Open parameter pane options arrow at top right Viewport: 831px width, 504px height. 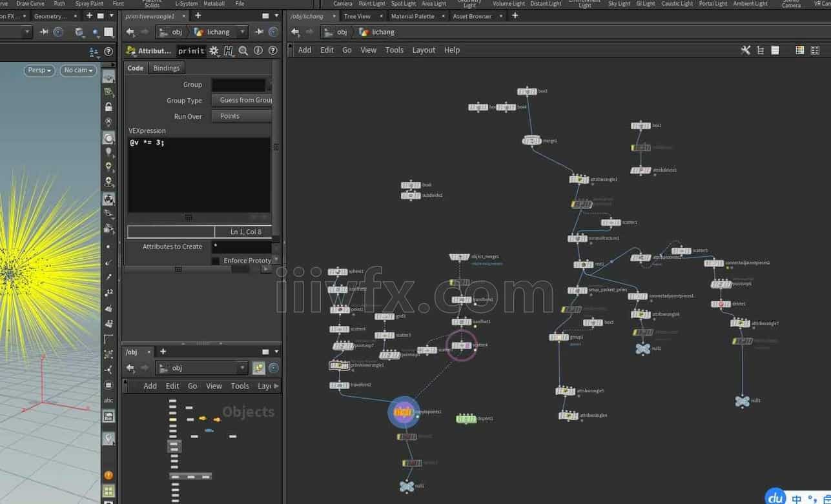coord(277,15)
